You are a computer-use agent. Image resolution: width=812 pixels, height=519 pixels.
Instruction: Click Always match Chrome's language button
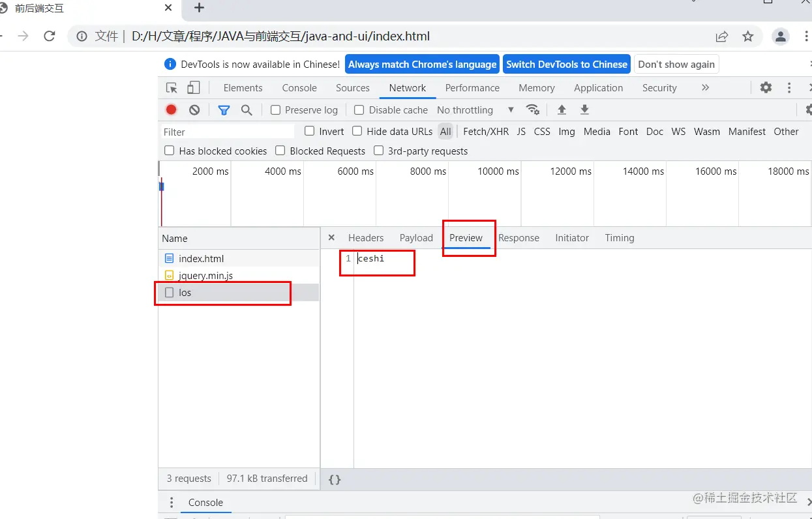422,64
